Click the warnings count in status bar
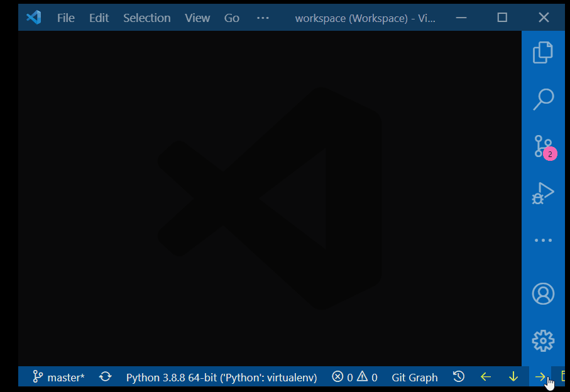Image resolution: width=570 pixels, height=392 pixels. click(x=367, y=377)
